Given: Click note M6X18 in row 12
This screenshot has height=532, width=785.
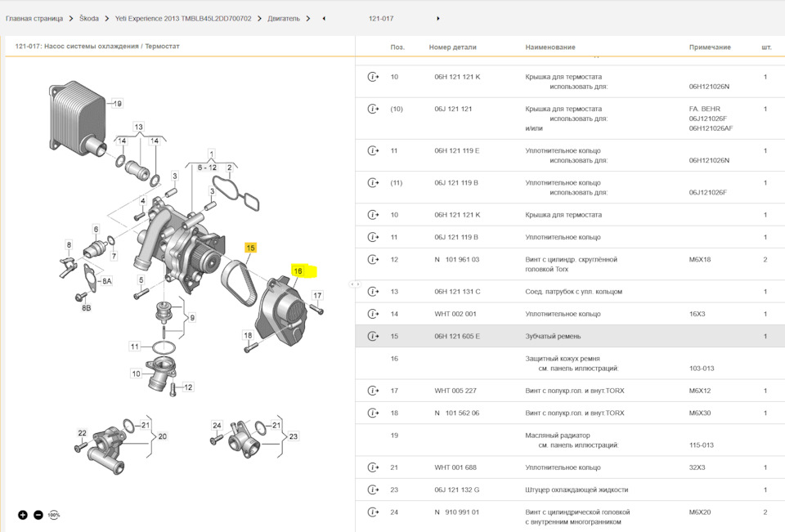Looking at the screenshot, I should click(700, 259).
